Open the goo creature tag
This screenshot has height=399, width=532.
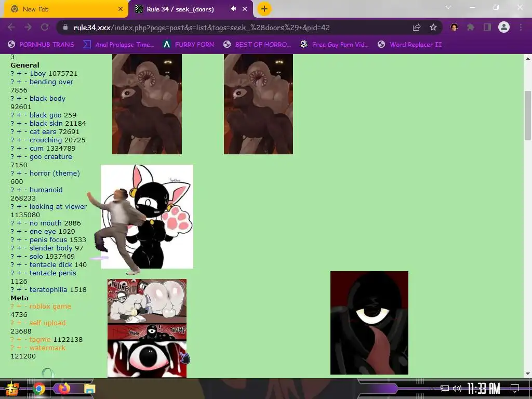[x=51, y=157]
